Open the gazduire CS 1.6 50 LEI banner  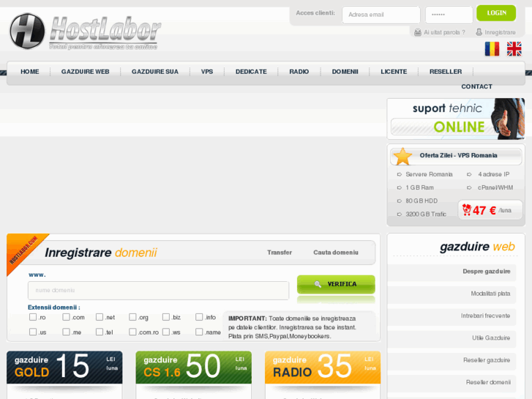[x=194, y=368]
